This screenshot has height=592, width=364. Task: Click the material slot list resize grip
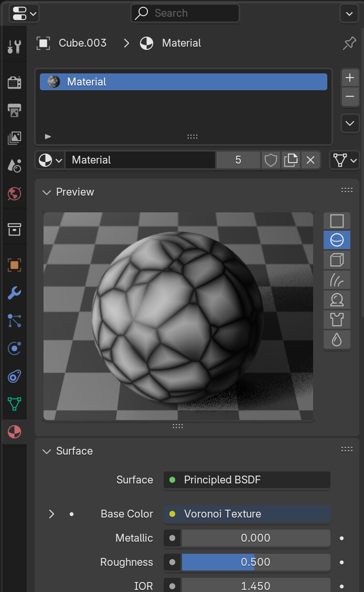click(x=192, y=136)
